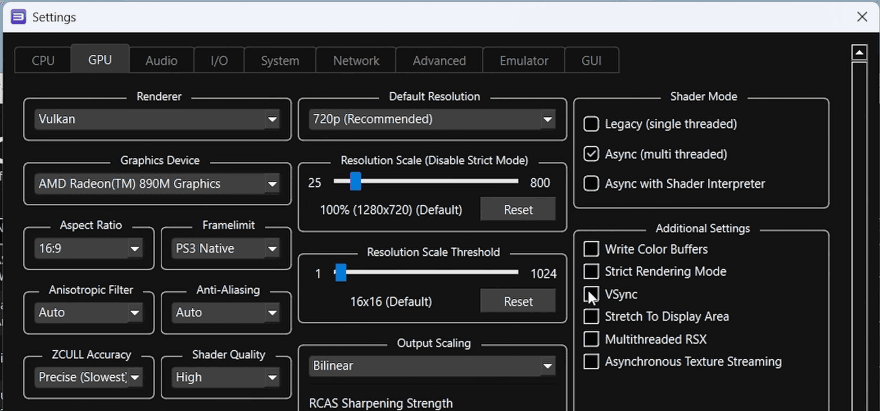The height and width of the screenshot is (411, 880).
Task: Open the Default Resolution 720p dropdown
Action: coord(432,119)
